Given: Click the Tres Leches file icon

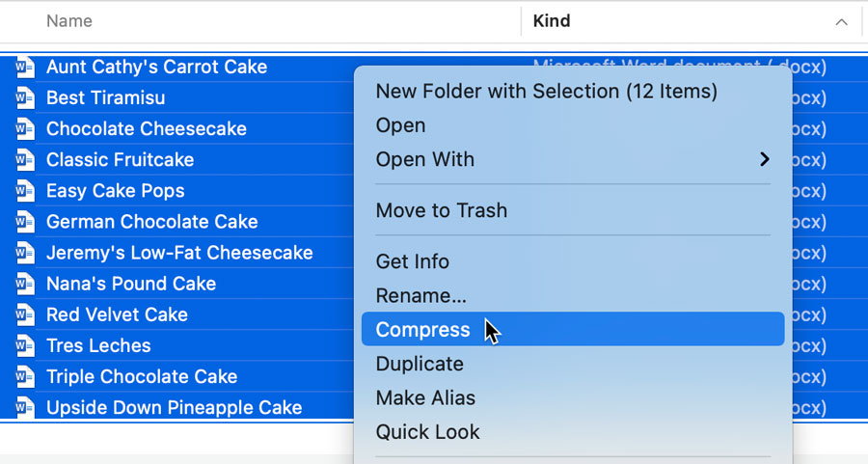Looking at the screenshot, I should point(25,345).
